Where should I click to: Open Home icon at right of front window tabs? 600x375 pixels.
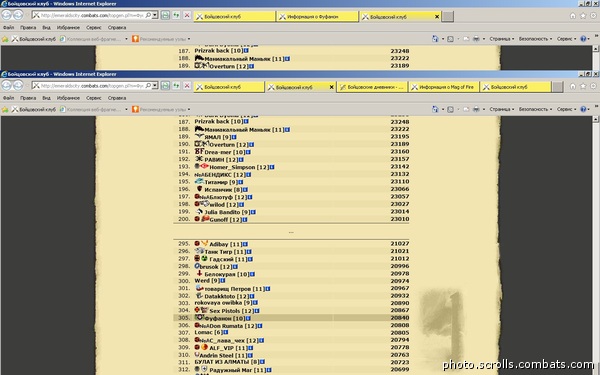coord(573,86)
